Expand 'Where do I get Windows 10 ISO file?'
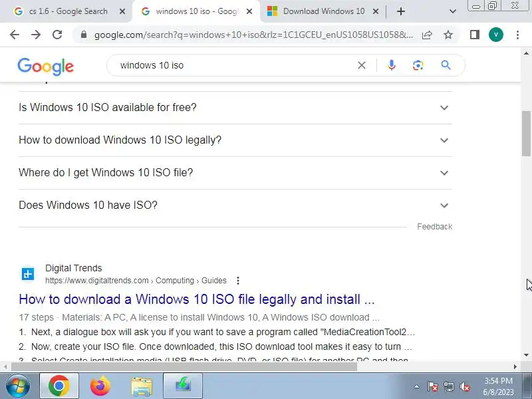Viewport: 532px width, 399px height. point(235,173)
